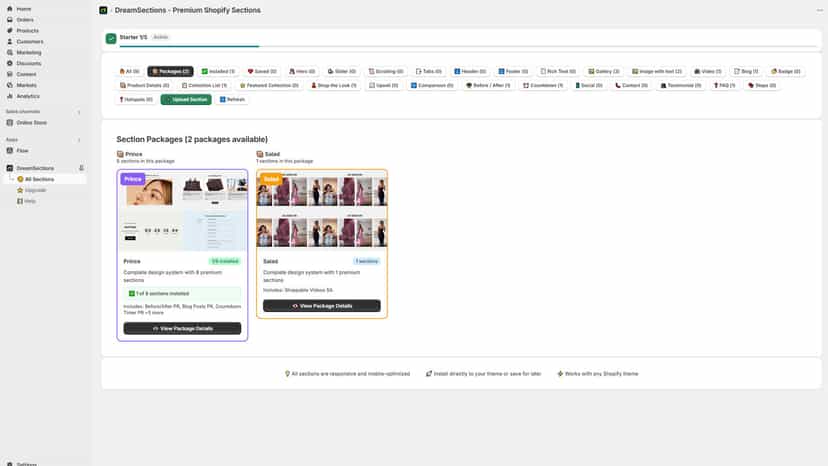Filter by All sections
This screenshot has width=828, height=466.
(x=129, y=71)
